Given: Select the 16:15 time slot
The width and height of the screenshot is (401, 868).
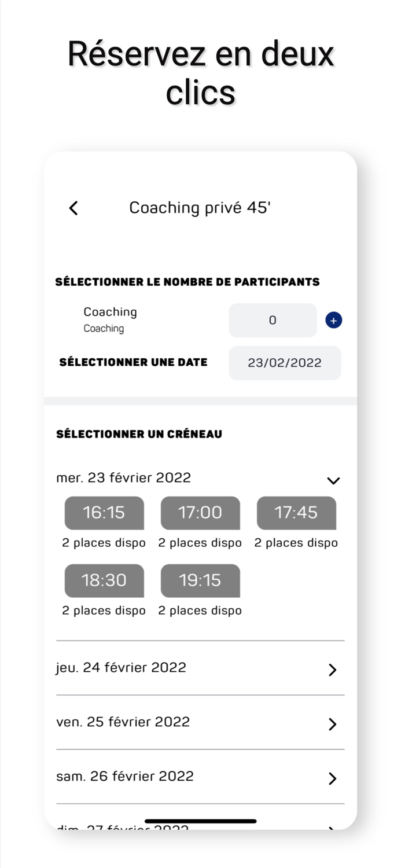Looking at the screenshot, I should tap(104, 513).
